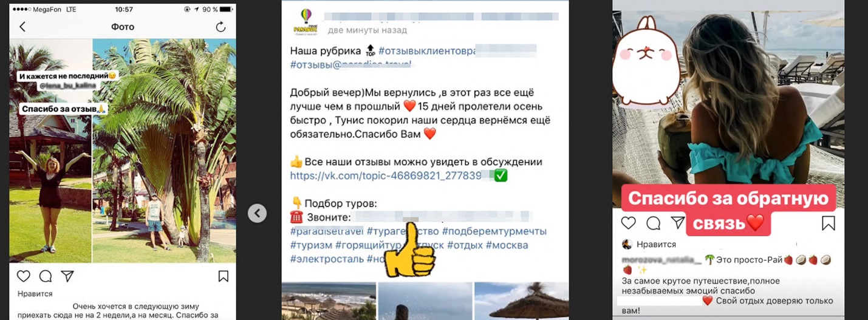
Task: Open comments on the left post
Action: tap(46, 276)
